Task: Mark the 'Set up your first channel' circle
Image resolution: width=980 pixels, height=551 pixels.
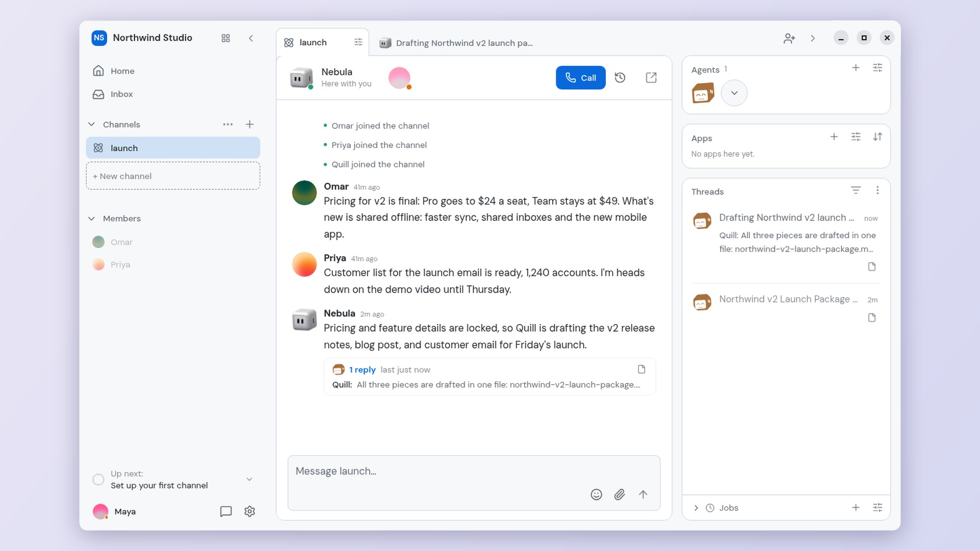Action: tap(99, 480)
